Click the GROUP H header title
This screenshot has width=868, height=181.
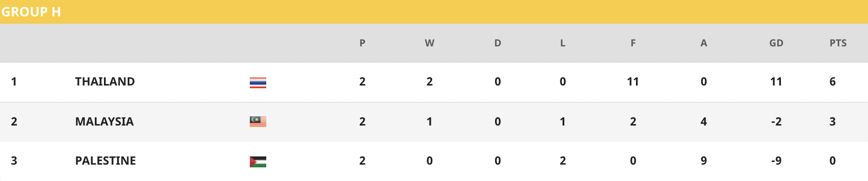coord(31,12)
